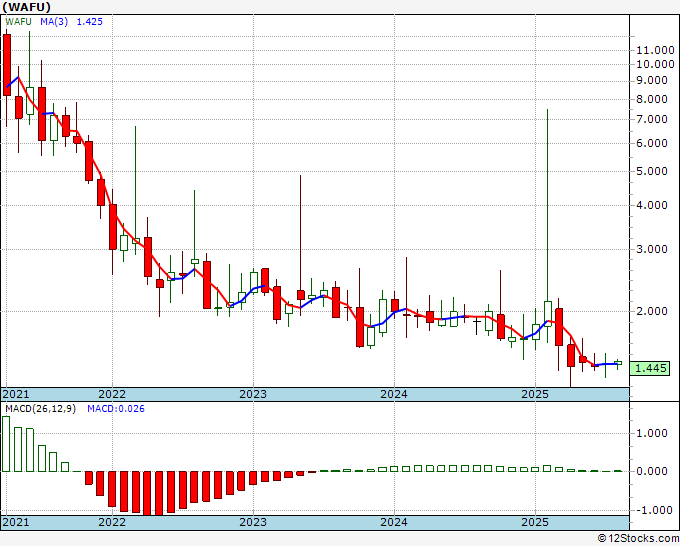
Task: Click the 0.000 MACD axis label
Action: 651,471
